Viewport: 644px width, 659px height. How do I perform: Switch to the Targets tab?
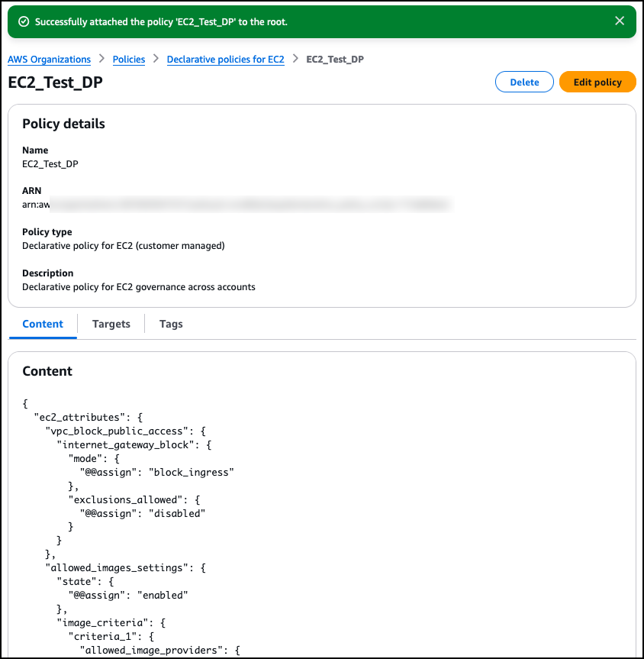[x=111, y=324]
